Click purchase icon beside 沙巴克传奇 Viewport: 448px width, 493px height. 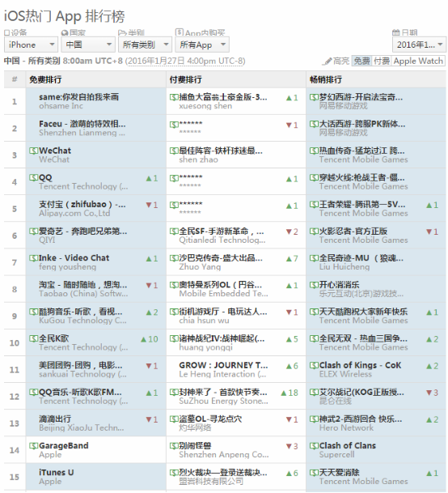pos(174,258)
